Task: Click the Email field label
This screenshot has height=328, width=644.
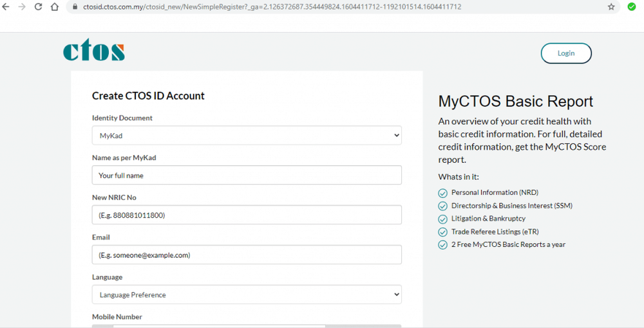Action: 101,237
